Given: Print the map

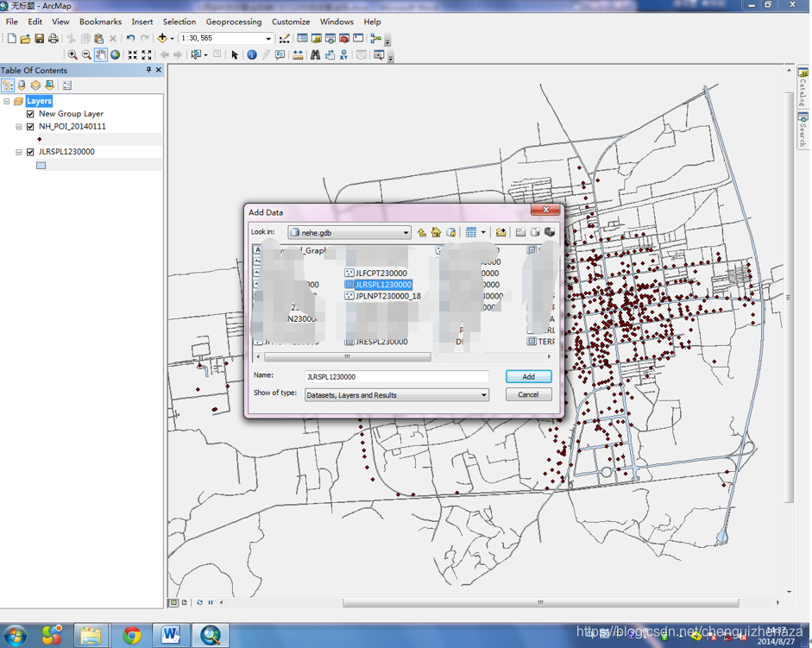Looking at the screenshot, I should [x=53, y=38].
